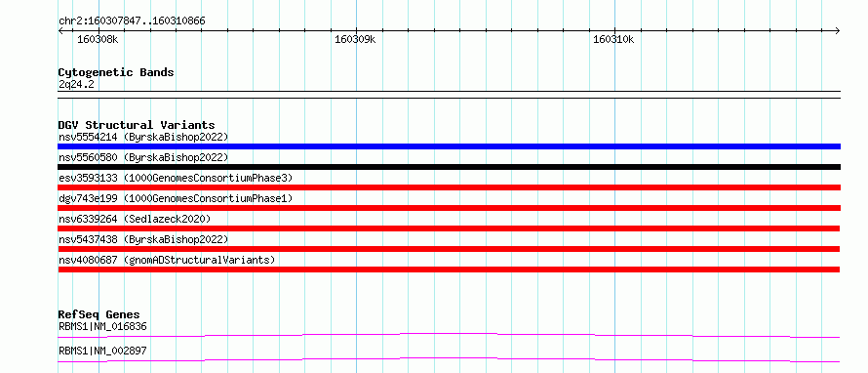Open nsv6339264 (Sedlazeck2020) label
The height and width of the screenshot is (373, 868).
pyautogui.click(x=135, y=219)
